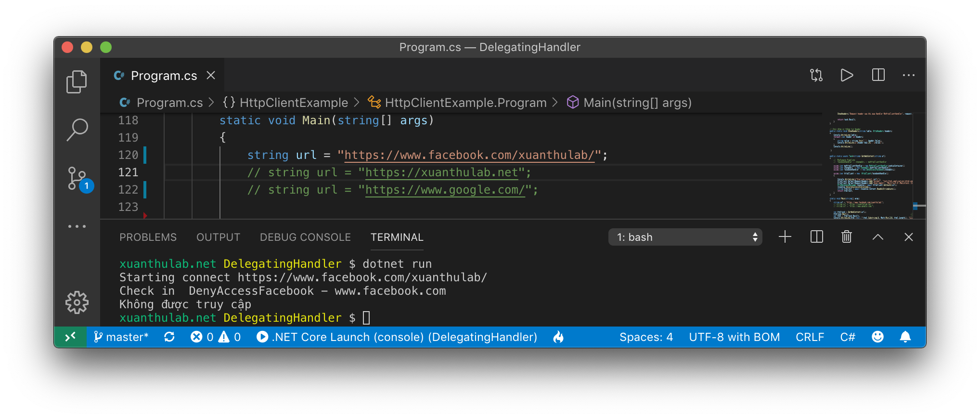This screenshot has height=419, width=980.
Task: Close the terminal panel
Action: (x=909, y=237)
